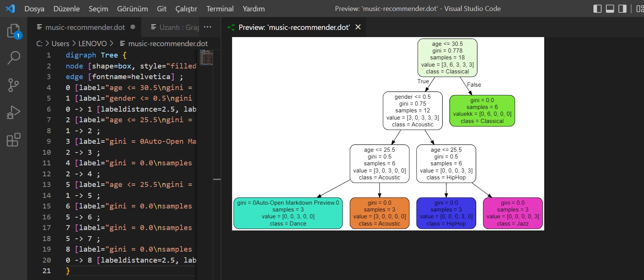Click the orange Acoustic leaf node
Viewport: 644px width, 280px height.
pos(379,213)
